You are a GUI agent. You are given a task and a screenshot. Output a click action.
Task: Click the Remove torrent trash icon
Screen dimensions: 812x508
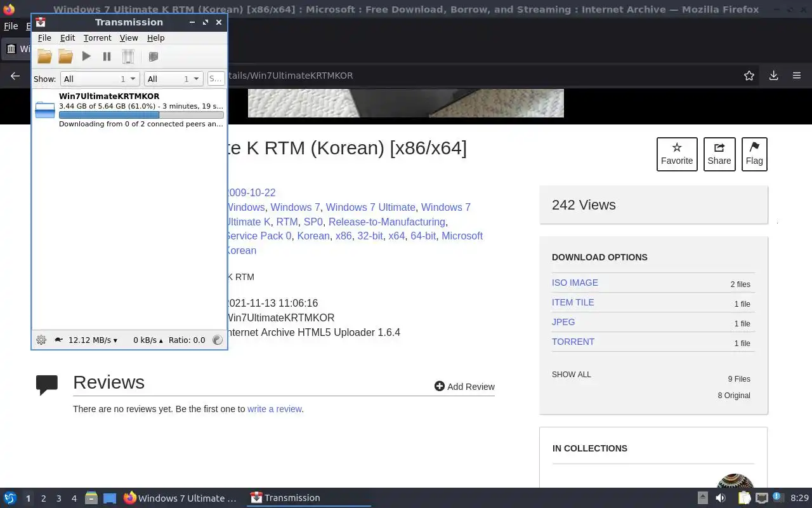tap(128, 57)
